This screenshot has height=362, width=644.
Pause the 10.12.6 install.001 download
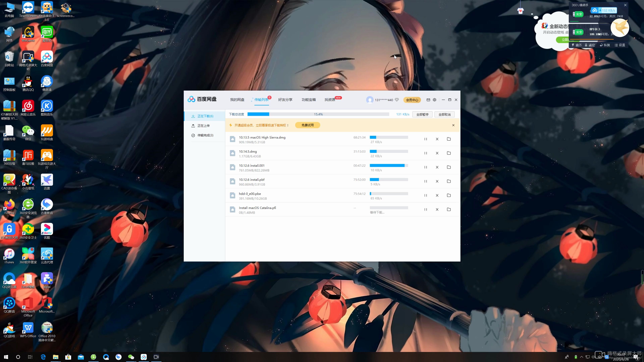(x=425, y=167)
